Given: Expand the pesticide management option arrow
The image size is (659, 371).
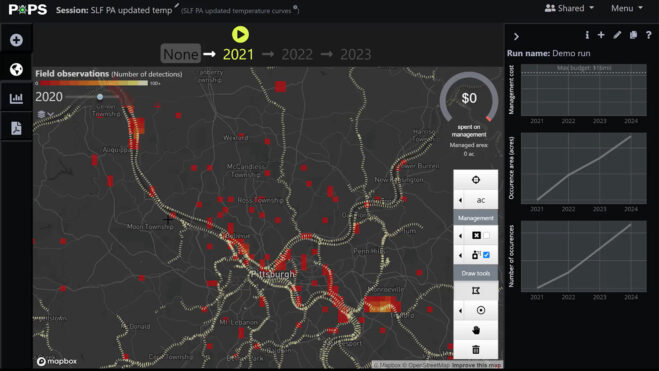Looking at the screenshot, I should pyautogui.click(x=460, y=255).
